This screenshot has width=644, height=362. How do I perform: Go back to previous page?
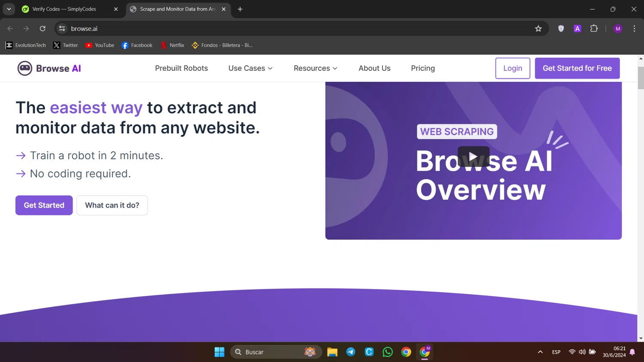(10, 29)
